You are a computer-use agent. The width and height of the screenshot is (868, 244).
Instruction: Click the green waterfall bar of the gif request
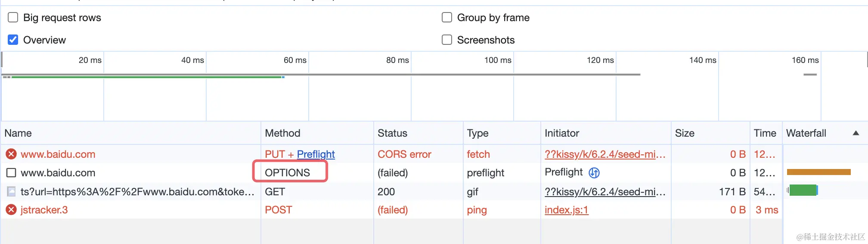click(803, 190)
